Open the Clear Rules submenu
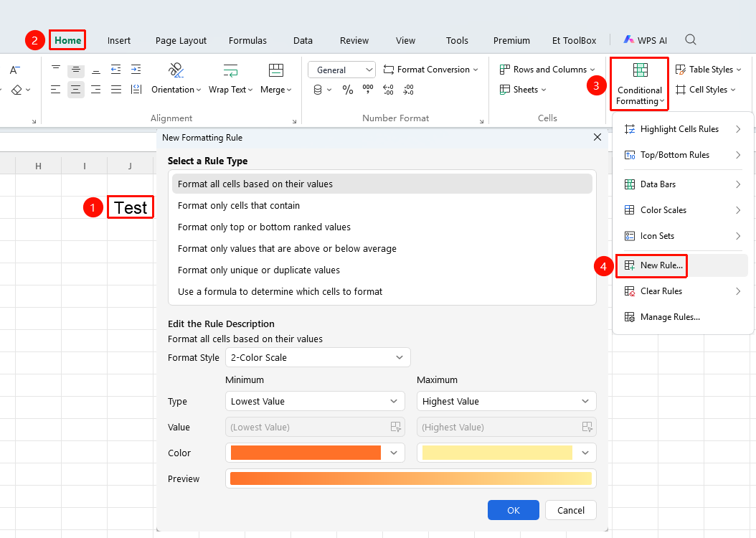756x538 pixels. [683, 291]
